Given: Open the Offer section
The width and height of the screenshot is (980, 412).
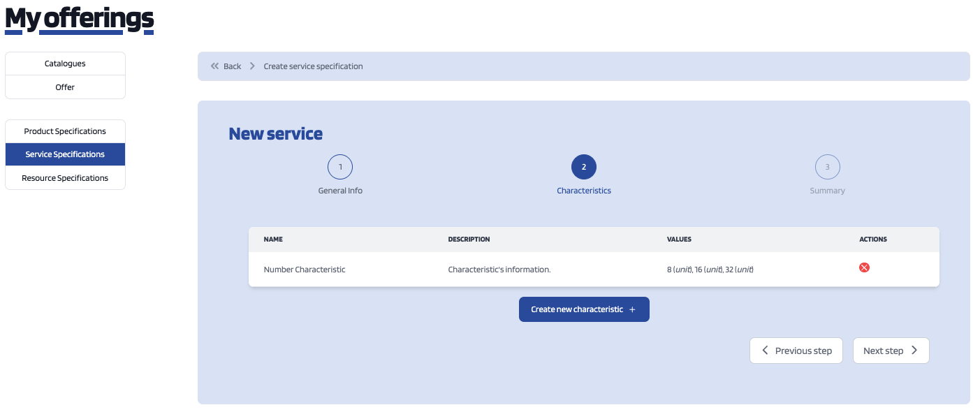Looking at the screenshot, I should pyautogui.click(x=65, y=87).
